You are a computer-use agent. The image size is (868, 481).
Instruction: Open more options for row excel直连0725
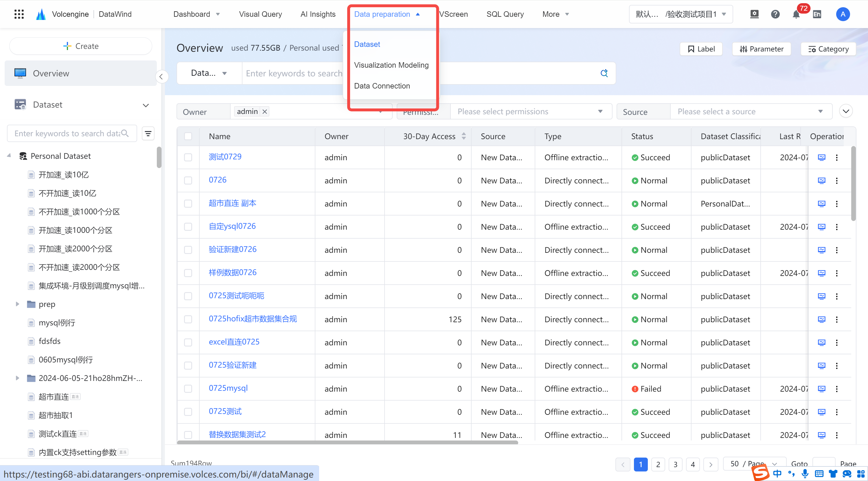(x=837, y=342)
